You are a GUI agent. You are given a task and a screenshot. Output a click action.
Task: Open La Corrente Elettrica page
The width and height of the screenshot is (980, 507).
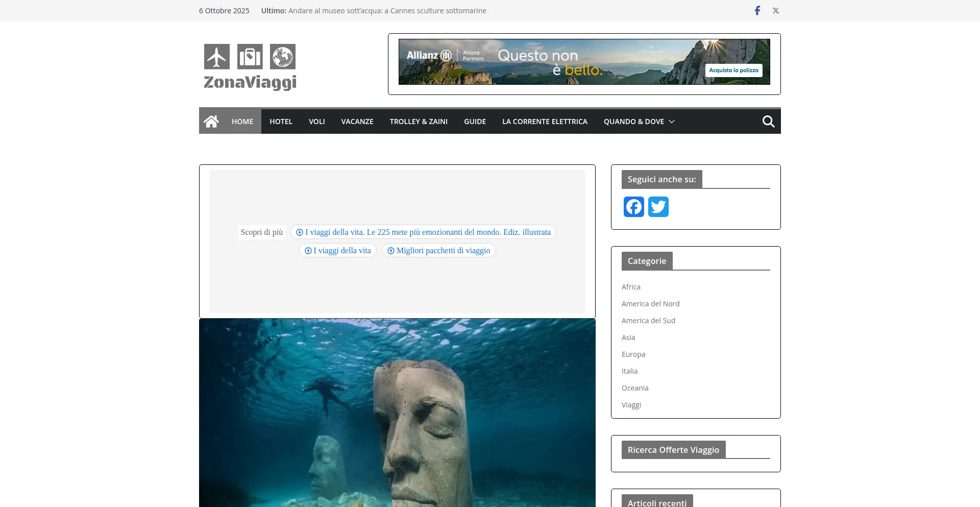545,122
